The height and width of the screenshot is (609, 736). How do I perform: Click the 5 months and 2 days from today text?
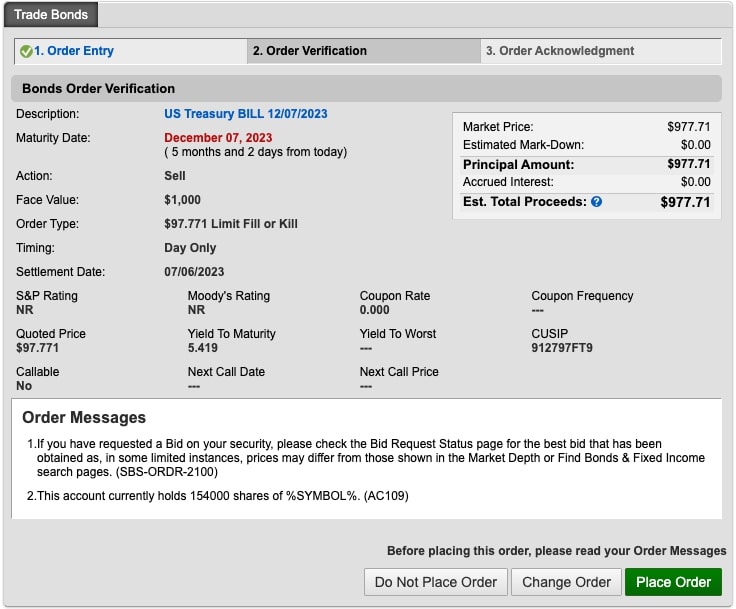coord(255,152)
